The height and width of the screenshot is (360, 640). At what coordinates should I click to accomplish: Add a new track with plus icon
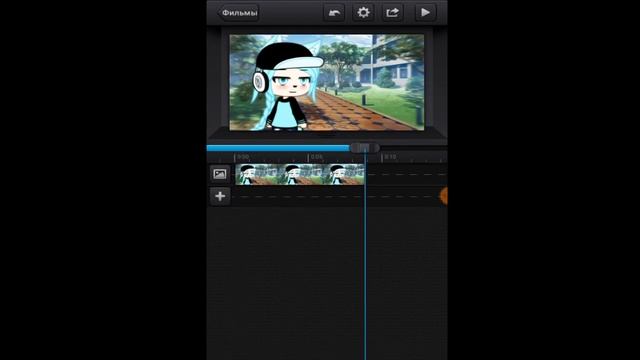coord(220,196)
